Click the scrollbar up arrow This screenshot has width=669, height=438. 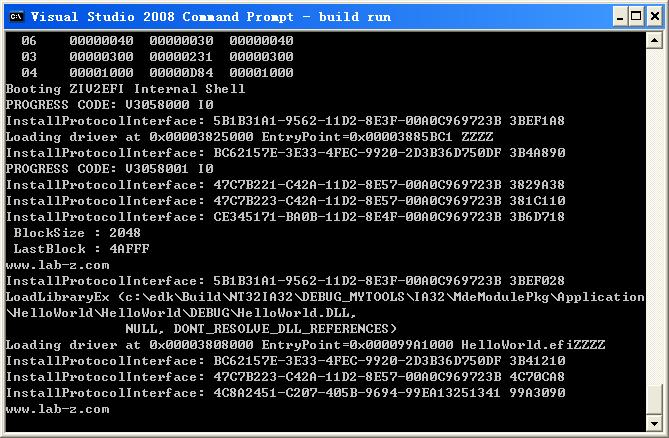tap(654, 41)
